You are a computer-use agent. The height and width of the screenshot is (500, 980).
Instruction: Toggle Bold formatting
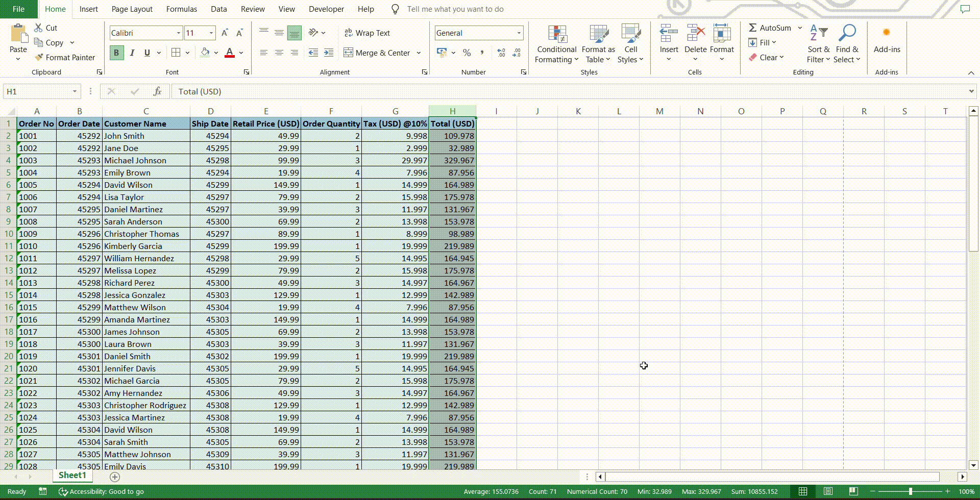pyautogui.click(x=116, y=53)
